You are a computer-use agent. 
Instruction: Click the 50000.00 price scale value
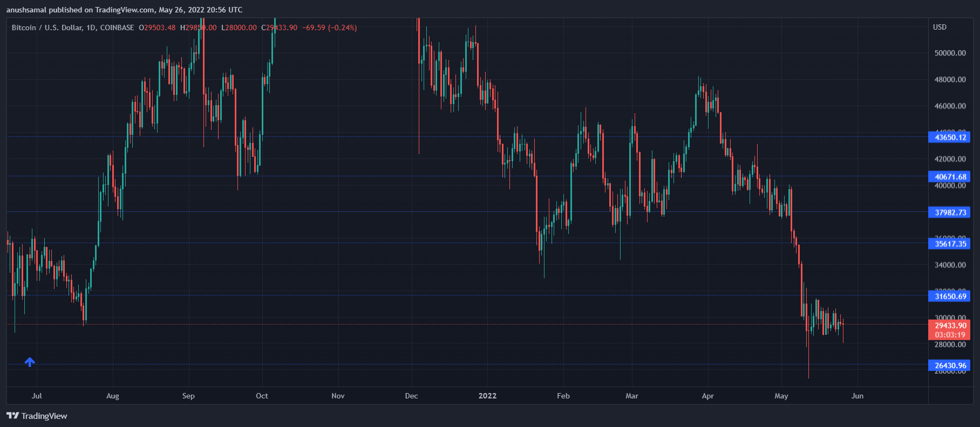coord(950,53)
